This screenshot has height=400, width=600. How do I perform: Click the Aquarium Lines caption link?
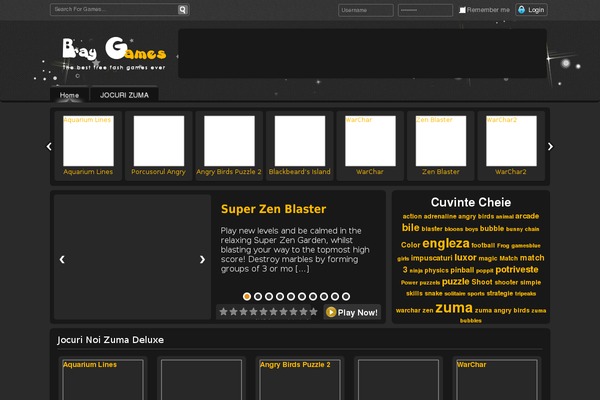tap(88, 172)
